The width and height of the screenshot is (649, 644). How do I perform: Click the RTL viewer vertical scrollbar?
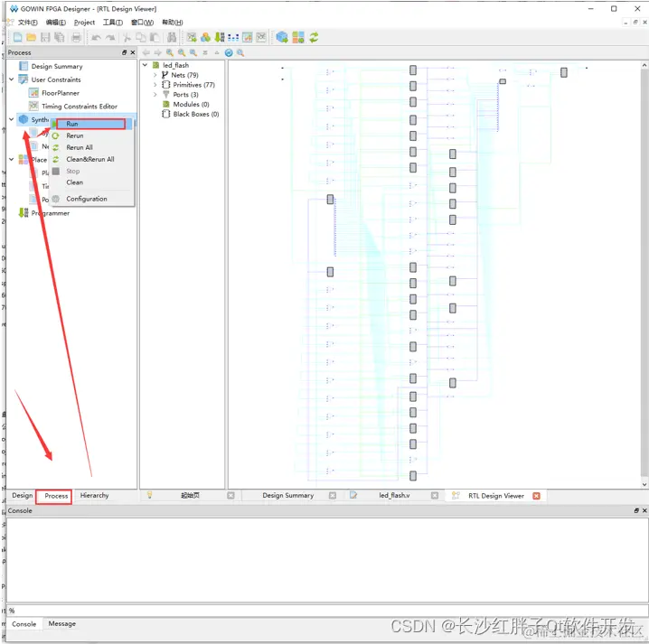click(x=644, y=275)
